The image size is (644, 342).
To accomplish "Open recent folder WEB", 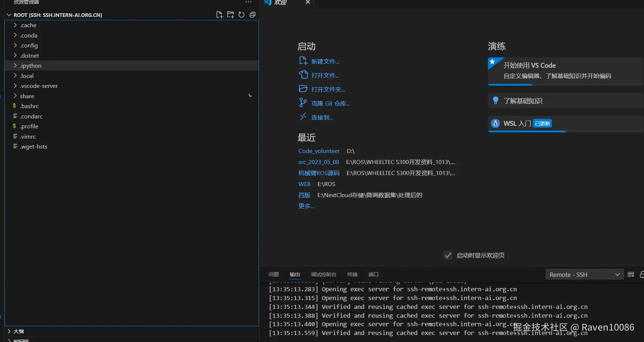I will tap(304, 184).
